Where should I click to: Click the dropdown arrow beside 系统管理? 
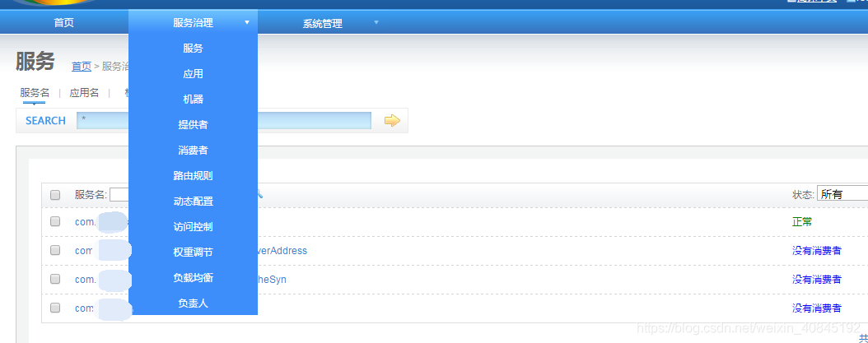[x=376, y=23]
